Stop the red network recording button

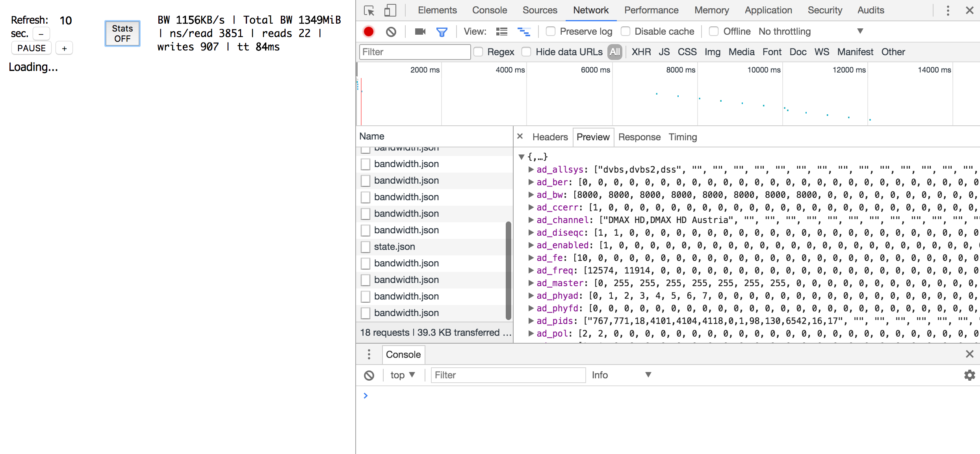tap(369, 32)
